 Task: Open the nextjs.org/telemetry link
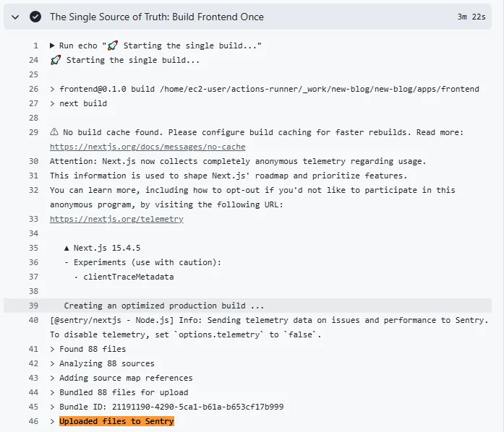(116, 219)
